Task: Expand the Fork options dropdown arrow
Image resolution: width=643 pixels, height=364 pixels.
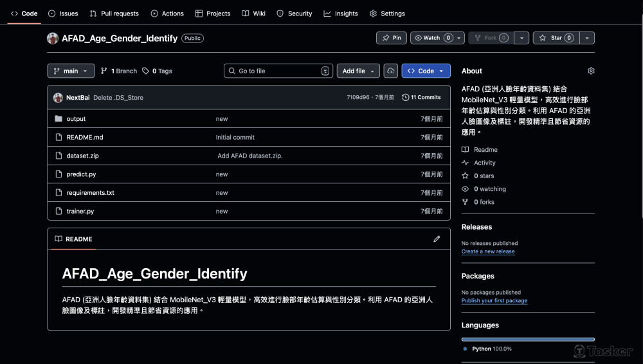Action: [x=521, y=38]
